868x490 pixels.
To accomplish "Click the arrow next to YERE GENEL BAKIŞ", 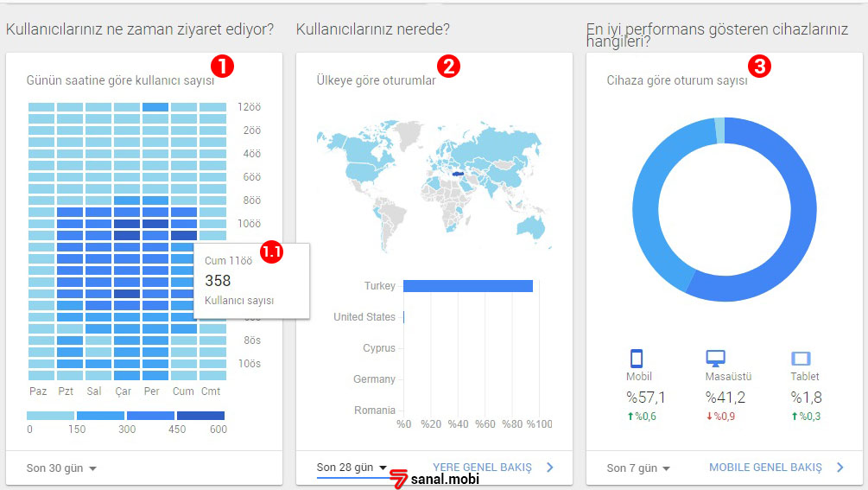I will [x=549, y=468].
